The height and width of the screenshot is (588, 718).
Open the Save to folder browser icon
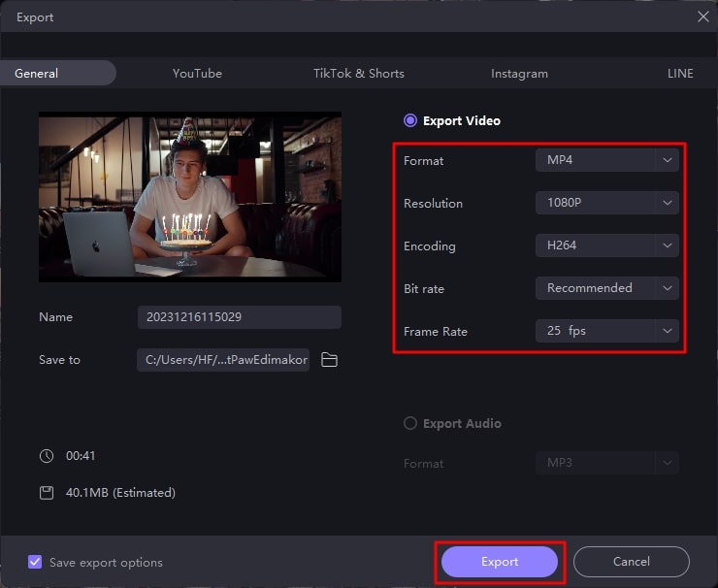(x=329, y=360)
